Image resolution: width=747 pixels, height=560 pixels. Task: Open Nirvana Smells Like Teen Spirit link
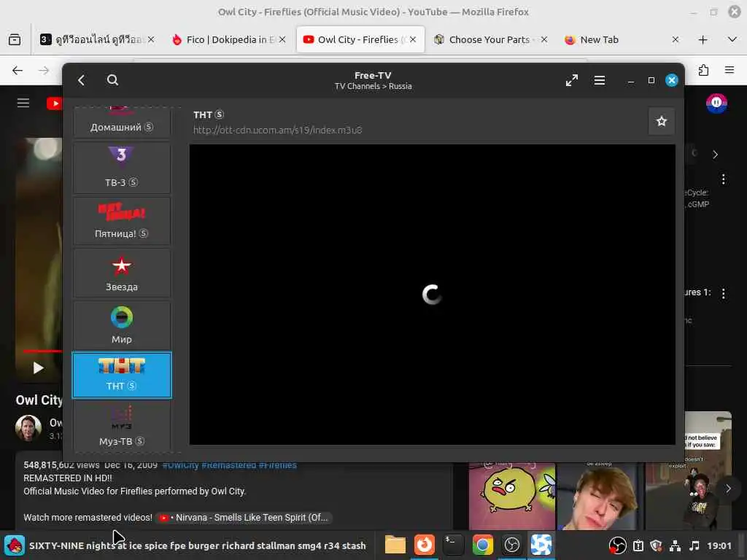(244, 518)
